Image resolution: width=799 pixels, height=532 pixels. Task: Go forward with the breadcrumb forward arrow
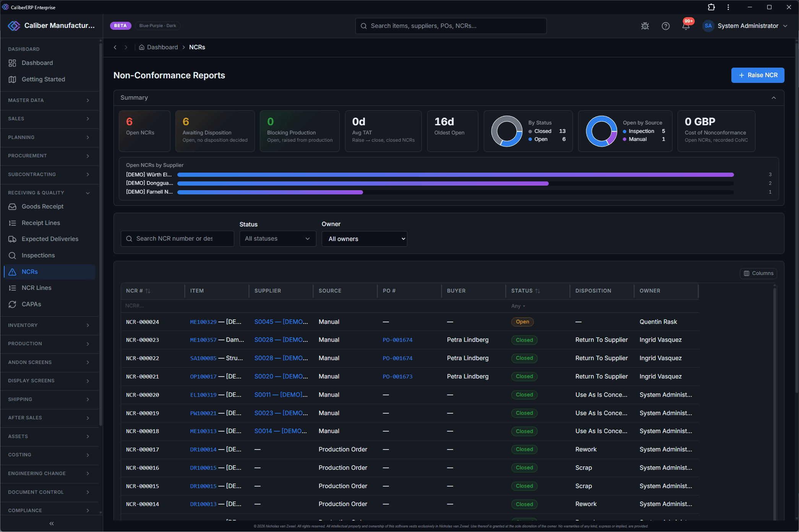click(126, 47)
